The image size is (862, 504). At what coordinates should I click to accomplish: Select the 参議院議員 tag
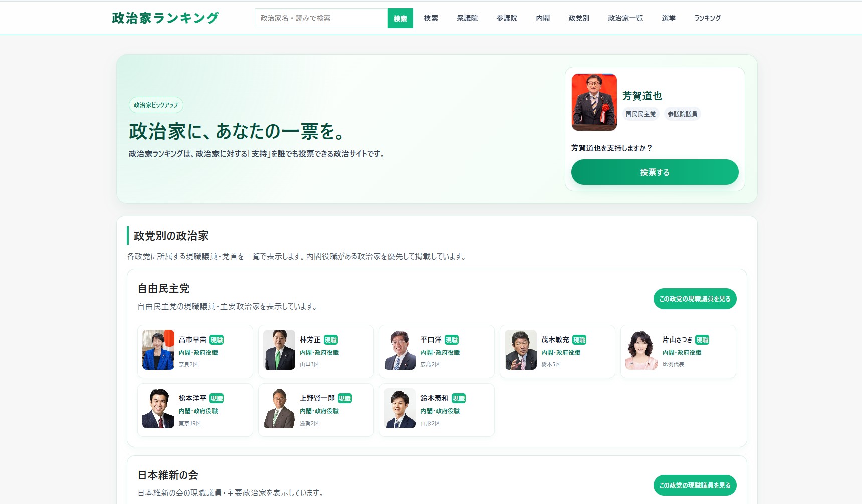click(682, 114)
